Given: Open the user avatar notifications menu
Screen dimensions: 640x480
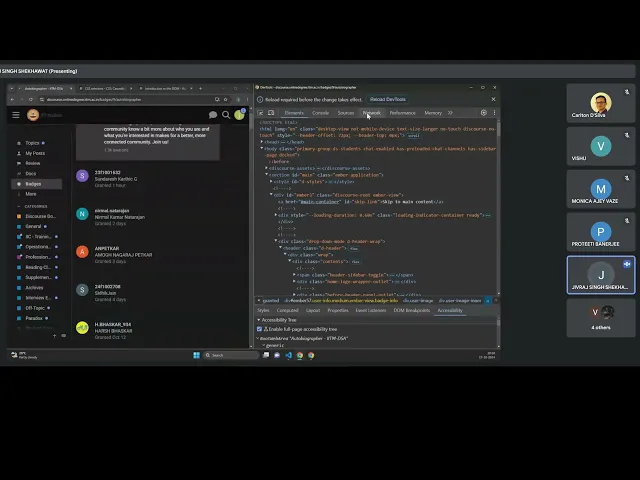Looking at the screenshot, I should tap(239, 115).
